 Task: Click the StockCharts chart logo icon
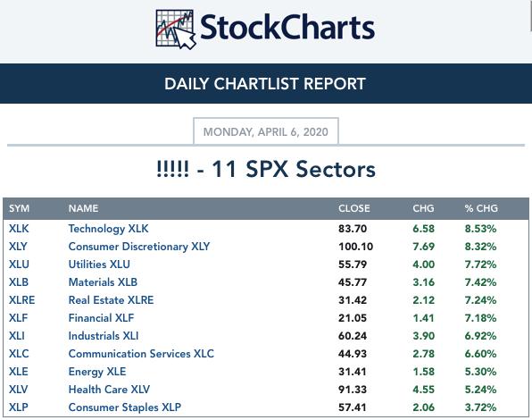(176, 29)
